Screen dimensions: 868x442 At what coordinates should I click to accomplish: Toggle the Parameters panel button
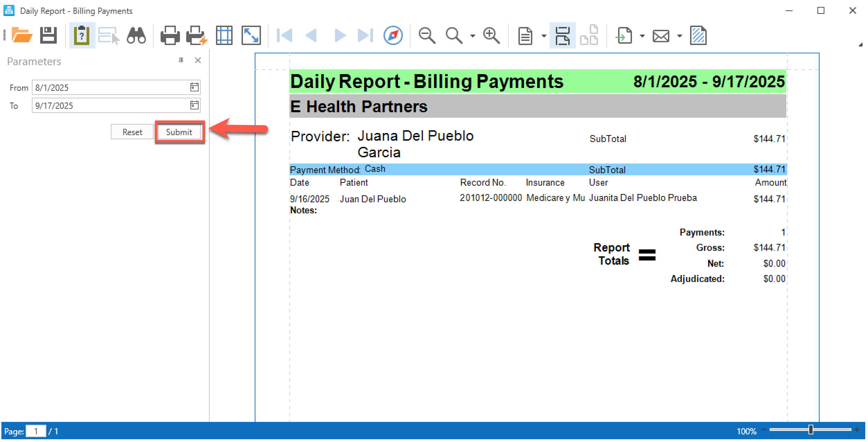click(82, 35)
